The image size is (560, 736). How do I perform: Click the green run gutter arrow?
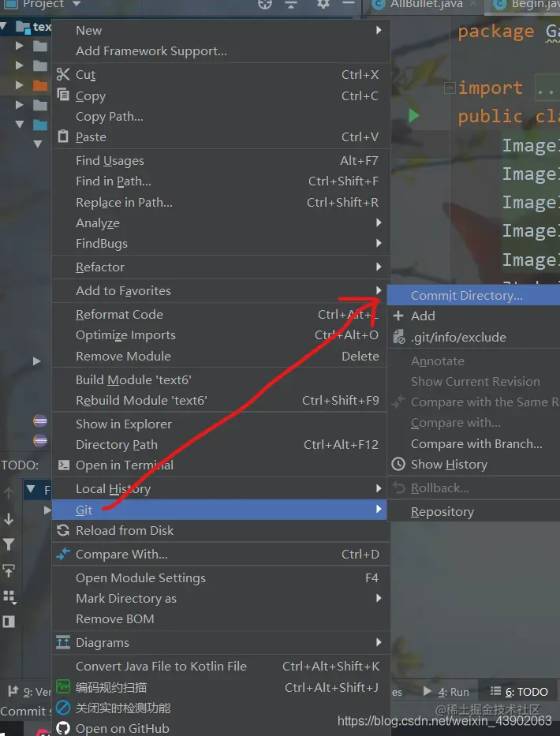pyautogui.click(x=413, y=115)
